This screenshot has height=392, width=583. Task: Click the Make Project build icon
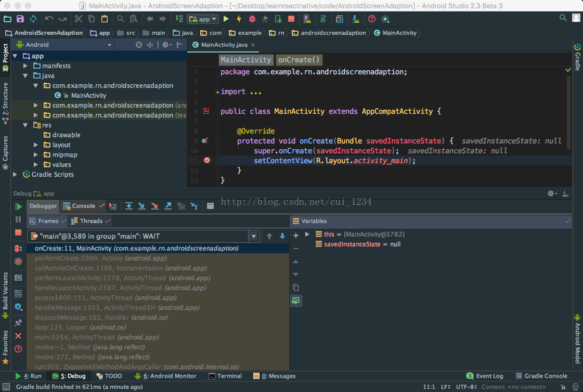[x=179, y=19]
